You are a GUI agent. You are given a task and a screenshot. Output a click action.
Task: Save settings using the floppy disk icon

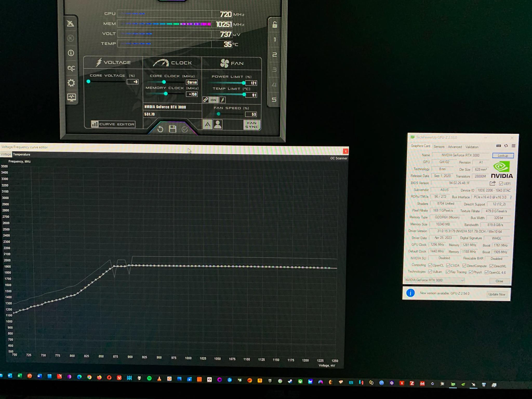[172, 129]
